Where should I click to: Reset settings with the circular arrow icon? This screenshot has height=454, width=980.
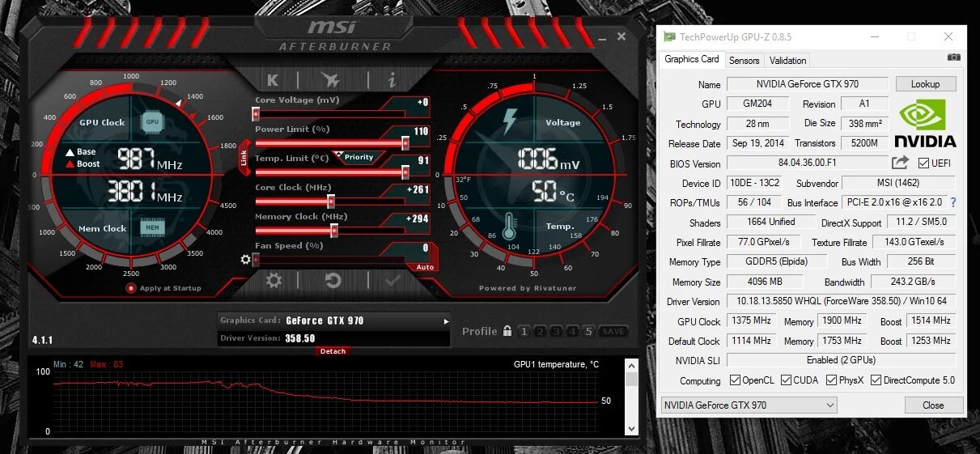[x=333, y=281]
